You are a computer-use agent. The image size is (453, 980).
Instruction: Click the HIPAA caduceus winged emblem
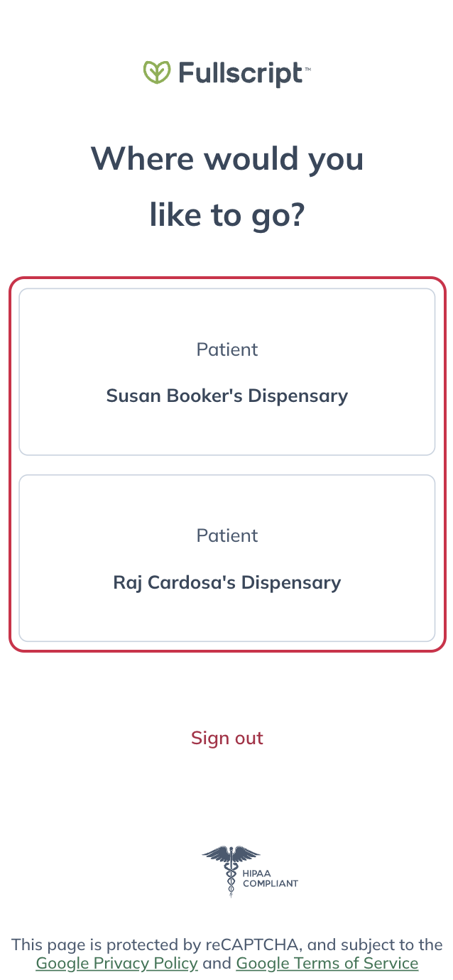pyautogui.click(x=231, y=870)
